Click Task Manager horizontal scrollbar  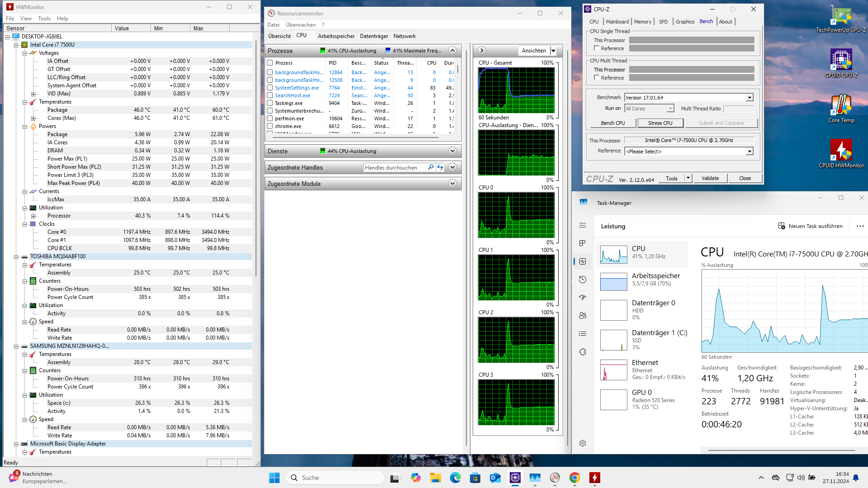coord(782,450)
